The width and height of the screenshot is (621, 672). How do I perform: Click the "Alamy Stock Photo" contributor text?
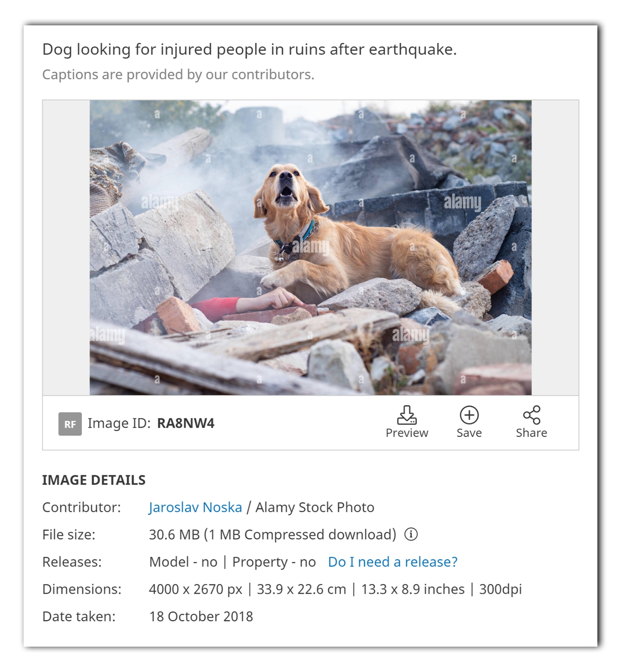tap(315, 507)
